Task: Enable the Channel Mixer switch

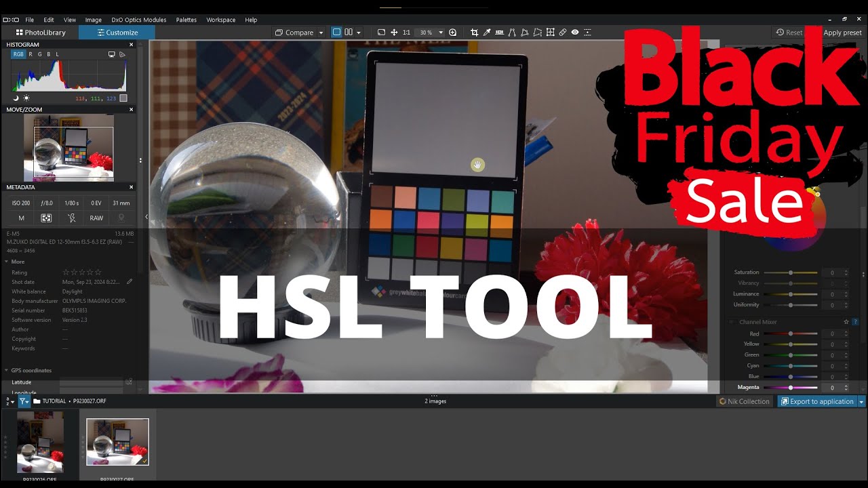Action: point(732,322)
